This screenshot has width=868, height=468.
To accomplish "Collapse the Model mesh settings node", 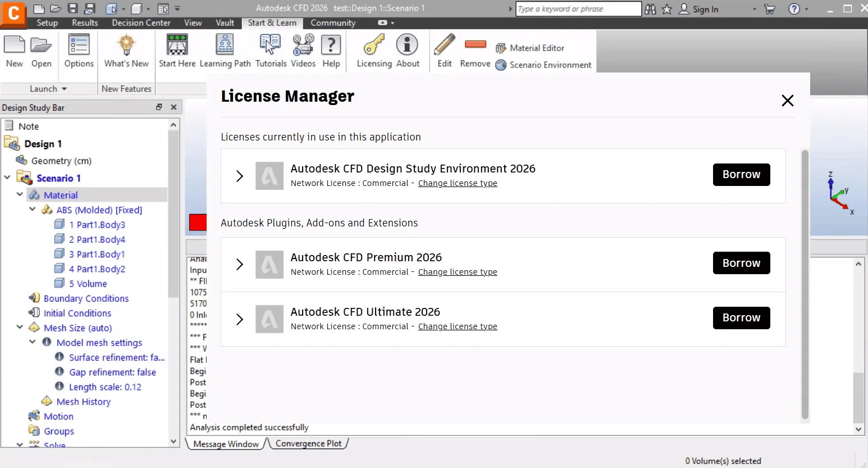I will (x=33, y=342).
